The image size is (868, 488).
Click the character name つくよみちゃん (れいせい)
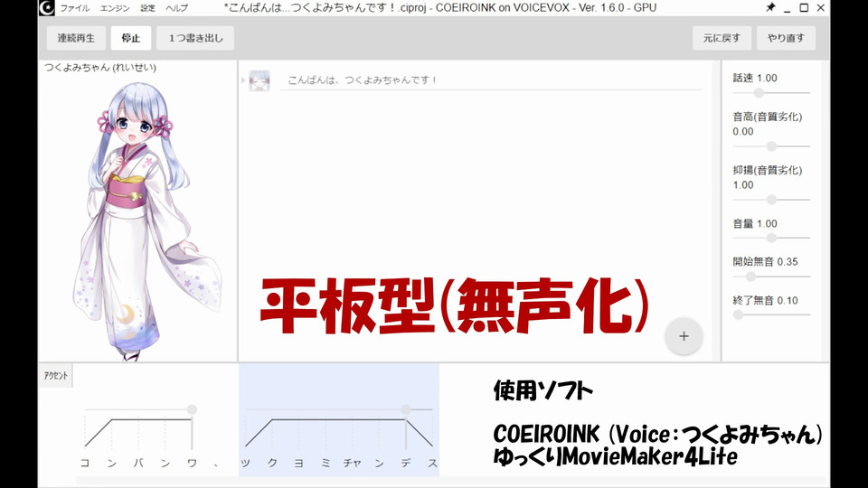(x=100, y=68)
